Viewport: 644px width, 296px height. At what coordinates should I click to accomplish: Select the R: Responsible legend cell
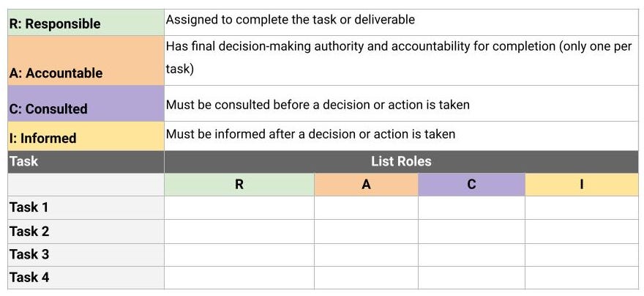point(86,23)
